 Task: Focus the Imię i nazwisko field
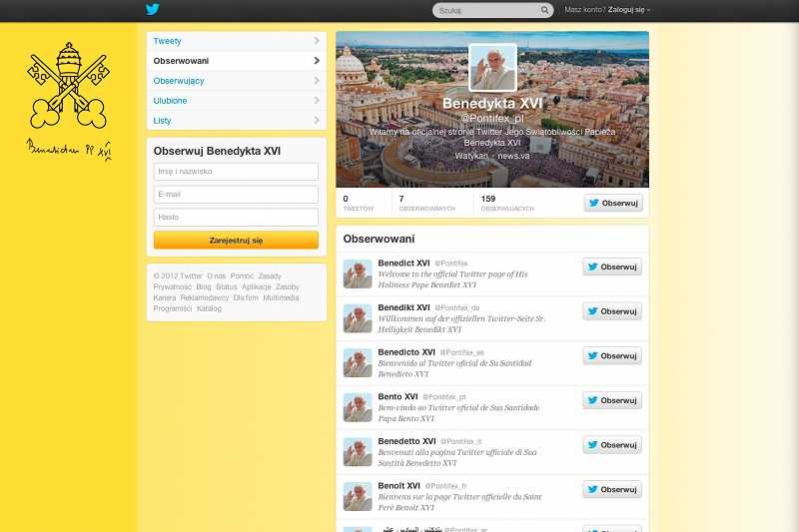click(x=236, y=172)
